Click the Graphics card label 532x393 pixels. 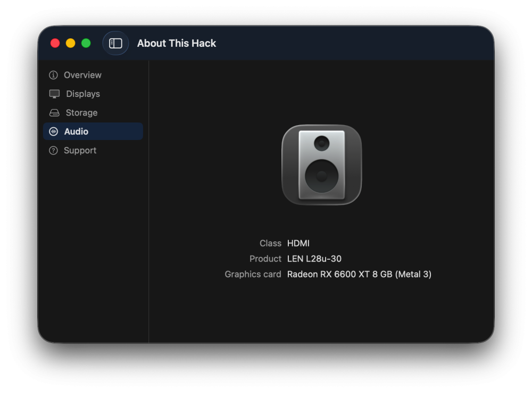253,274
